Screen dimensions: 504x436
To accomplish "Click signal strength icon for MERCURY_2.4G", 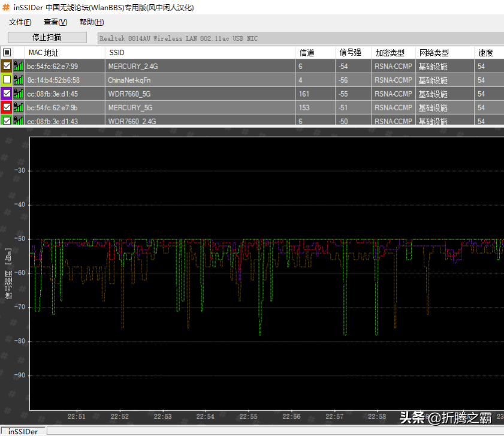I will 19,66.
